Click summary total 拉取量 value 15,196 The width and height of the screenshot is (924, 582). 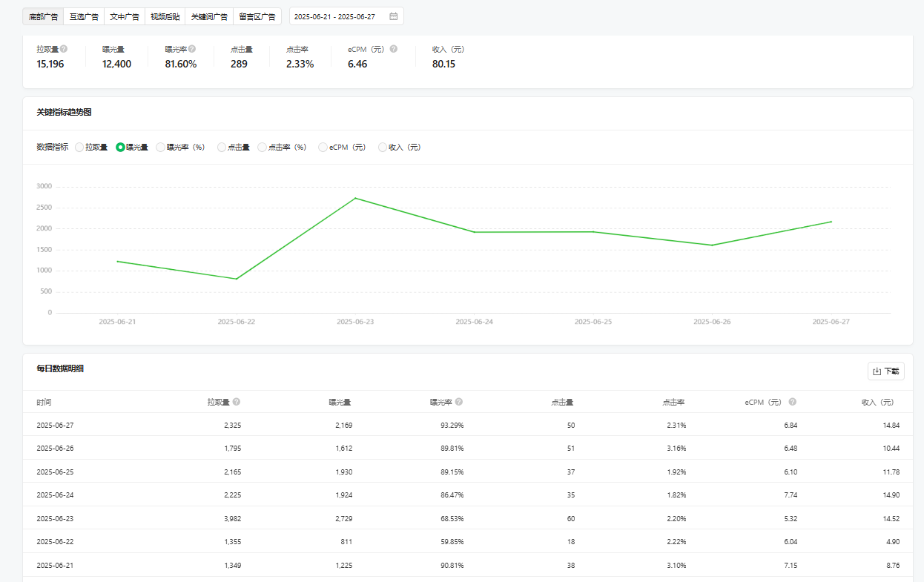50,65
